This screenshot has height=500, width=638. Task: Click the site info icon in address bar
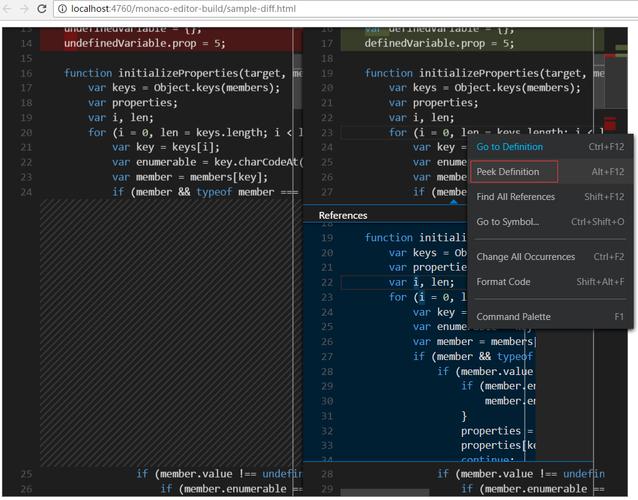pyautogui.click(x=62, y=8)
